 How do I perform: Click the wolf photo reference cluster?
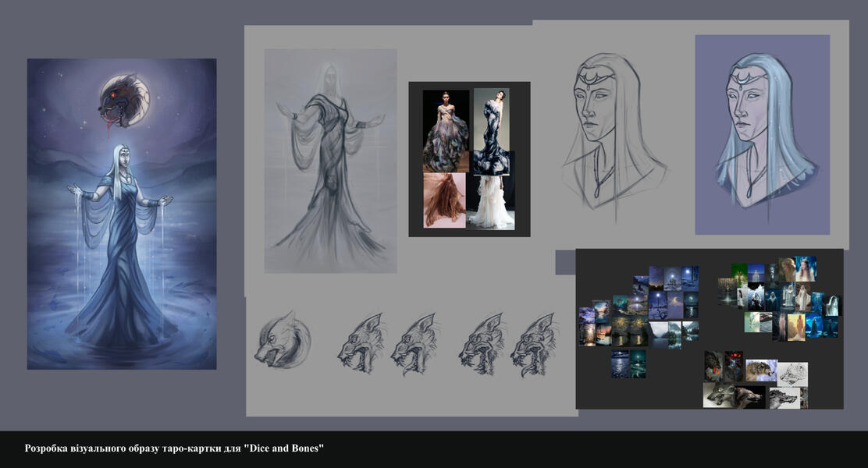point(754,380)
